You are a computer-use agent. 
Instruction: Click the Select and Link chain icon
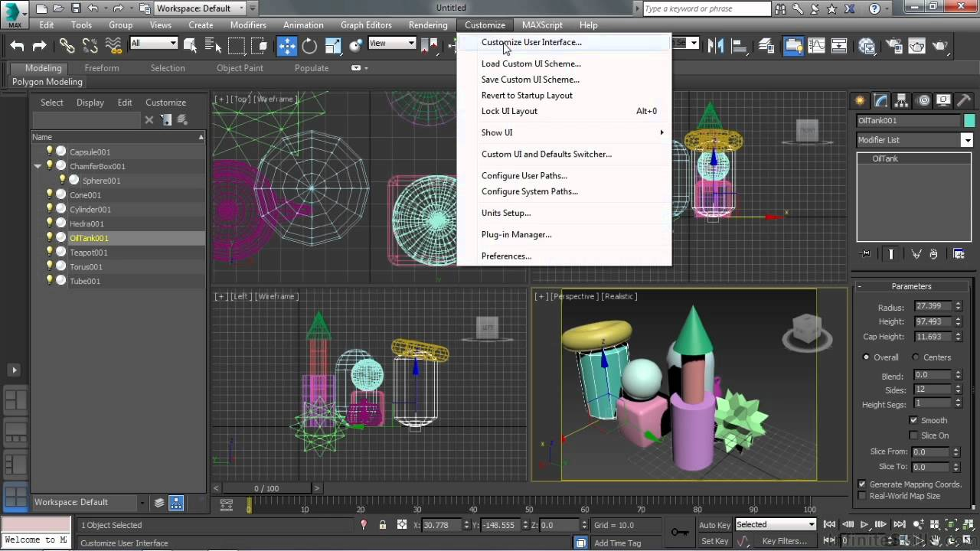67,46
